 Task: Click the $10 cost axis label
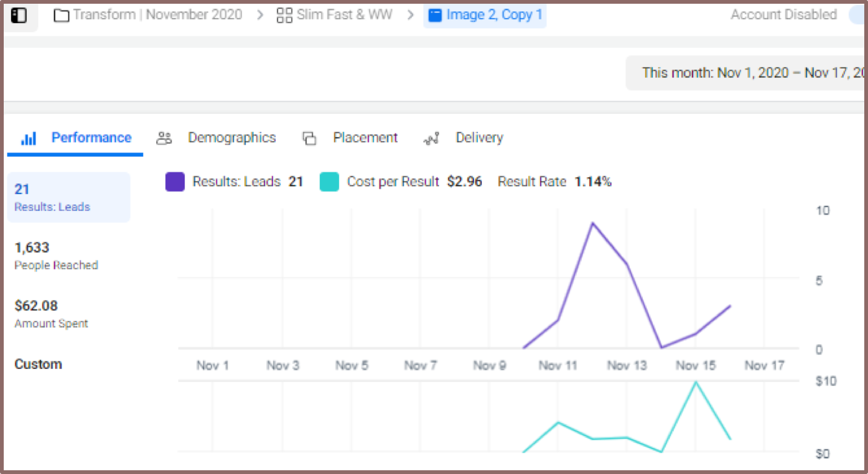pyautogui.click(x=826, y=381)
